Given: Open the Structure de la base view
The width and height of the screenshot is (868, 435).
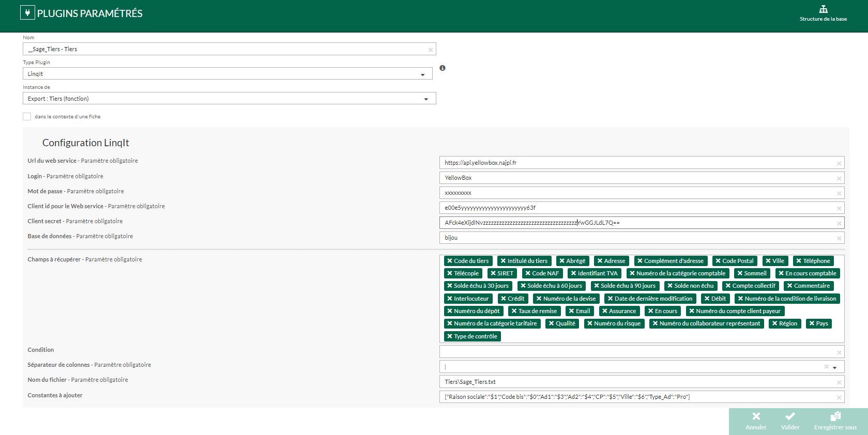Looking at the screenshot, I should click(823, 13).
